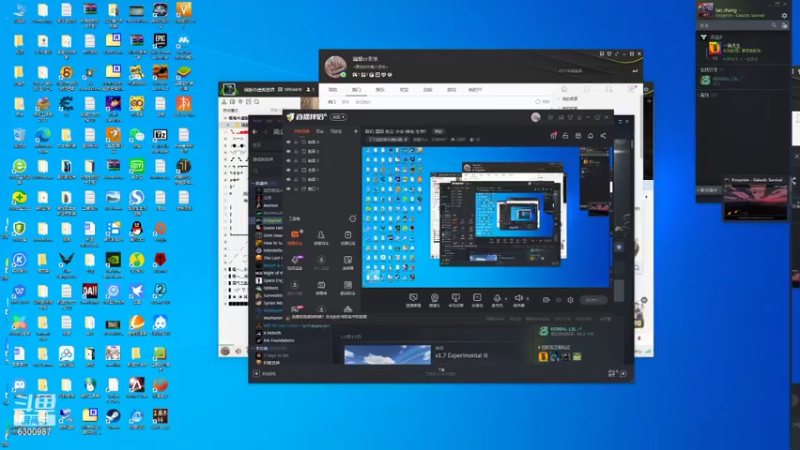Open the QQ Music desktop shortcut

137,260
